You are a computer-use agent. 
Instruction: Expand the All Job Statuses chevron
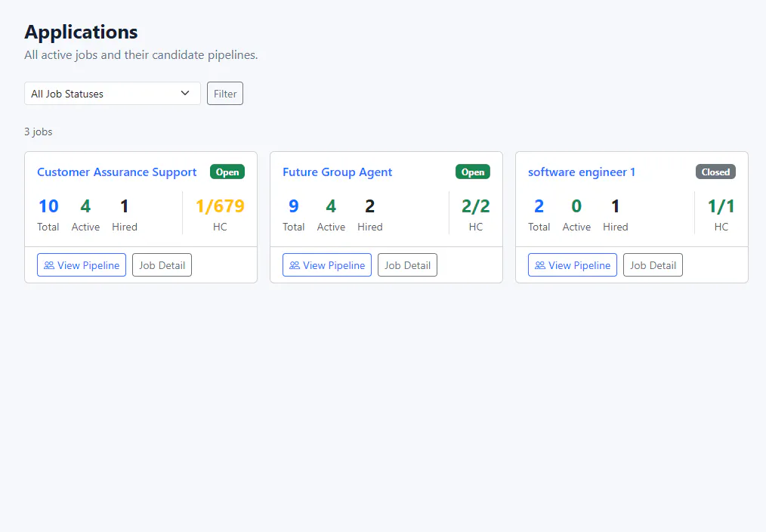[185, 93]
